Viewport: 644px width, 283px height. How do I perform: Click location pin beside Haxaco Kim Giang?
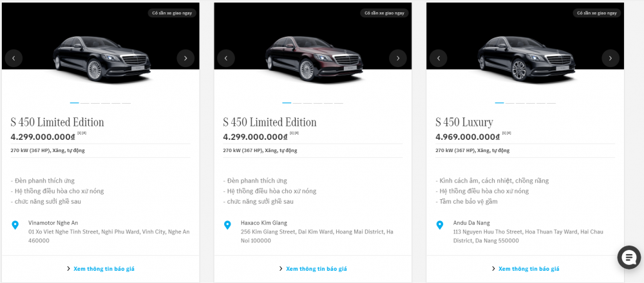pos(227,225)
